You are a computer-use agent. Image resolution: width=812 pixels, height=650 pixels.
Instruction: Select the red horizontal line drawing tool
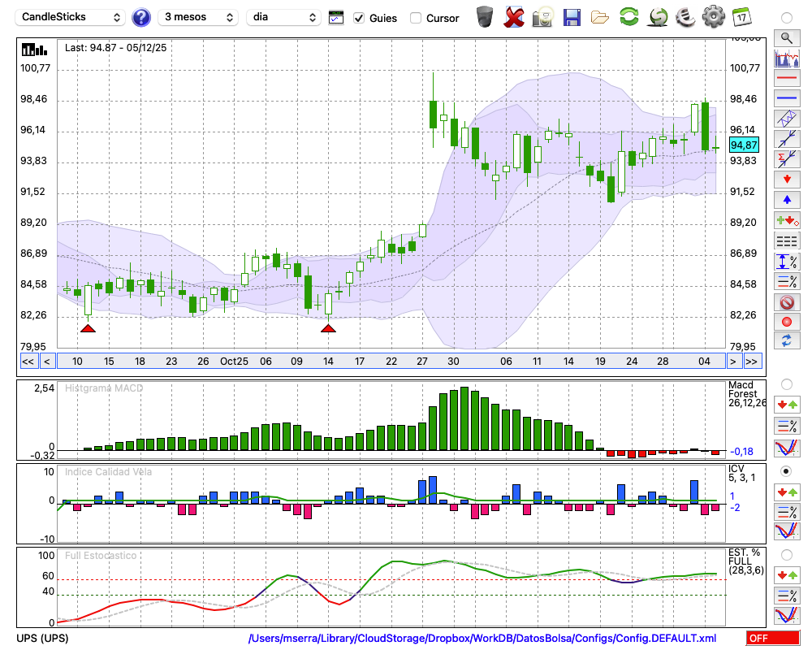tap(786, 78)
